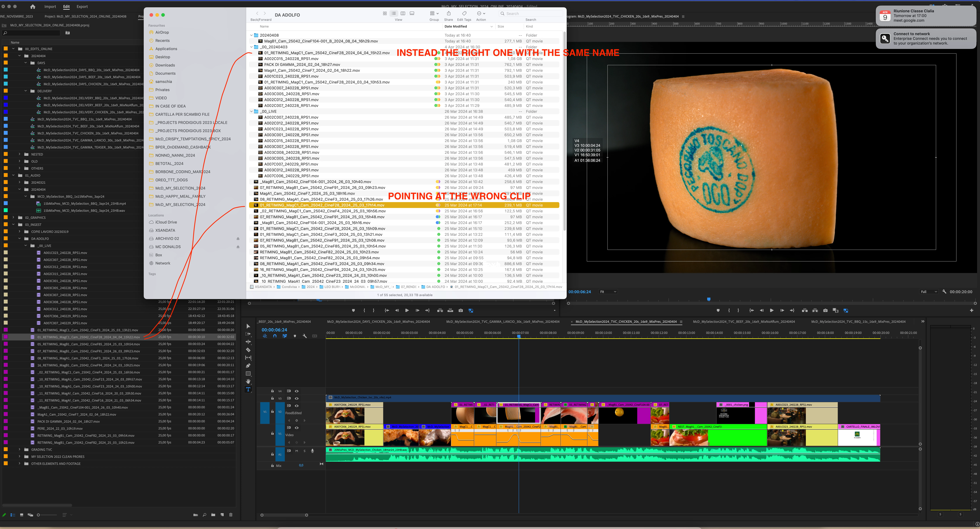Click the project panel zoom slider
The image size is (980, 529).
pos(38,515)
